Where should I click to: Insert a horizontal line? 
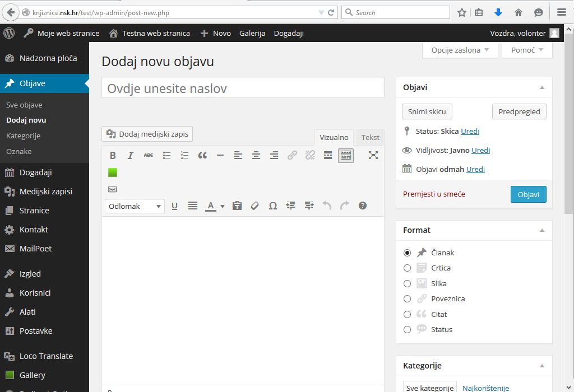tap(220, 156)
